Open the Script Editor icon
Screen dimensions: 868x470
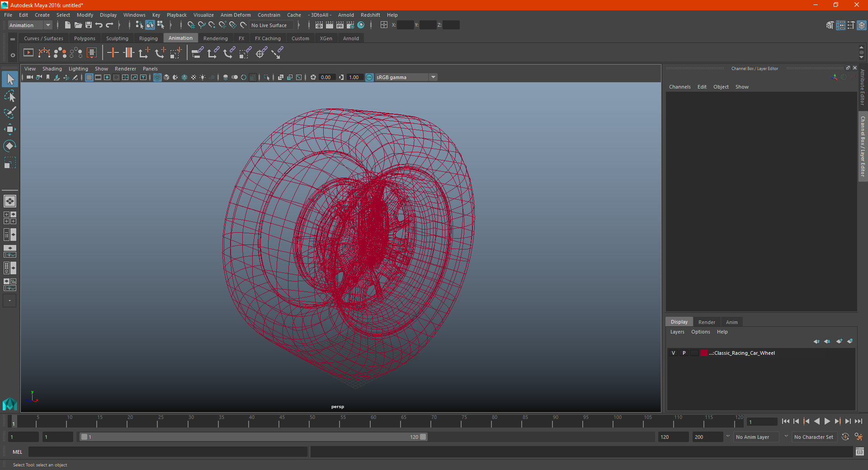point(860,451)
